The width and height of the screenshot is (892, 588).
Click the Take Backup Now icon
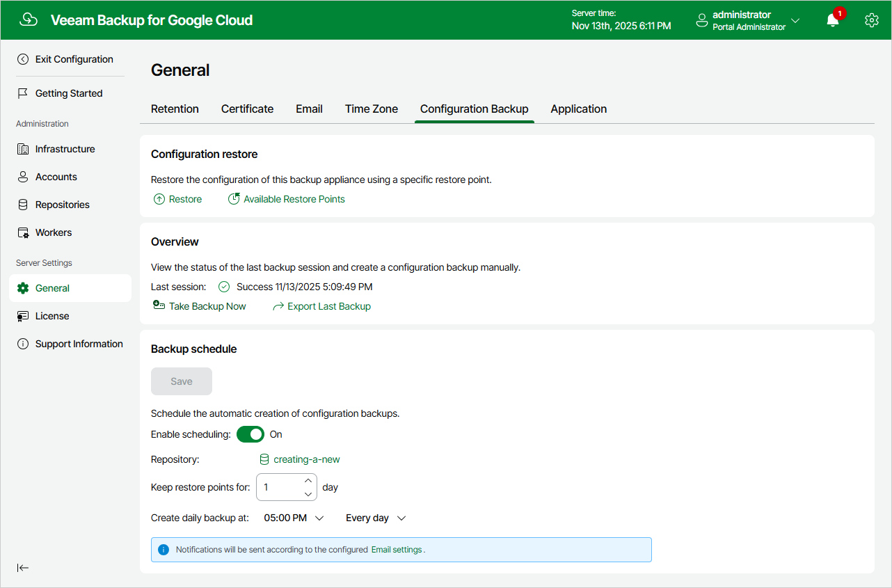(159, 305)
